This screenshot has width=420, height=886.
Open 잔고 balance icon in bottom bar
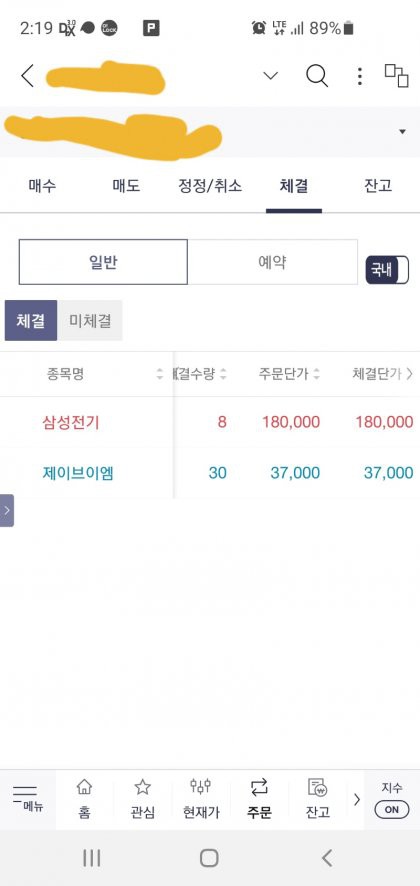click(318, 799)
